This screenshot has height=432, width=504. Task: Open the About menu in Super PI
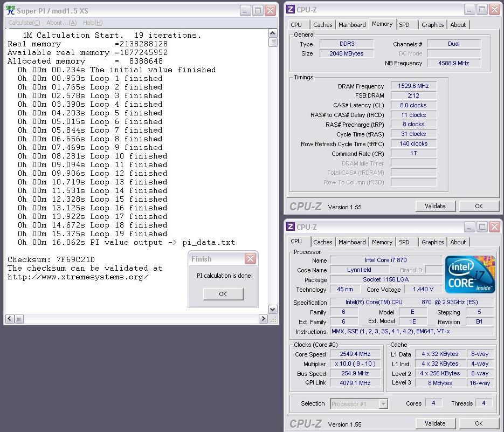tap(61, 23)
